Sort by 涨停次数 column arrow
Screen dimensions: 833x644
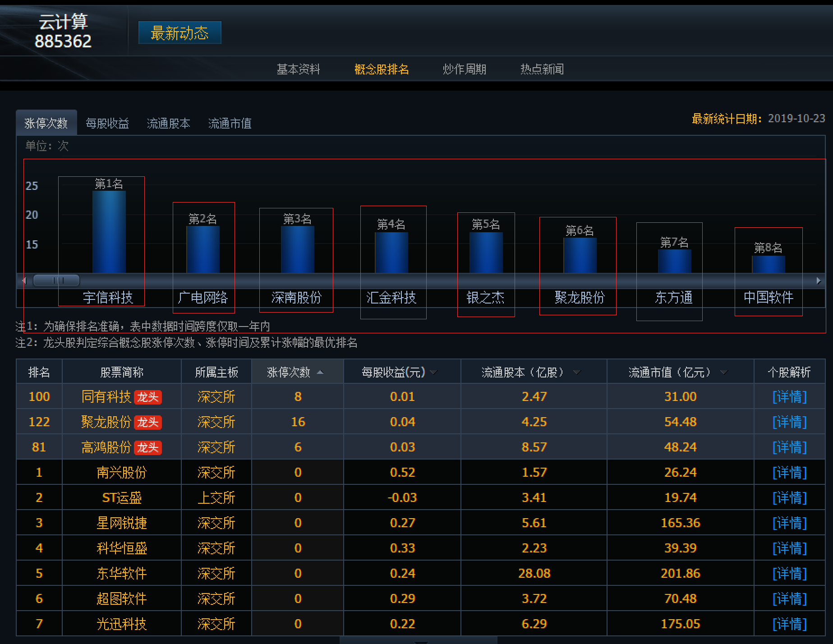point(320,372)
